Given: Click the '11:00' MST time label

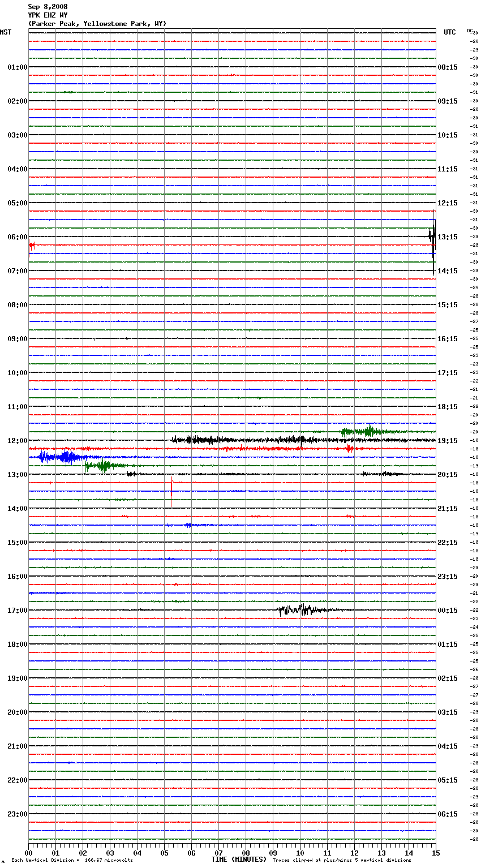Looking at the screenshot, I should [x=18, y=407].
